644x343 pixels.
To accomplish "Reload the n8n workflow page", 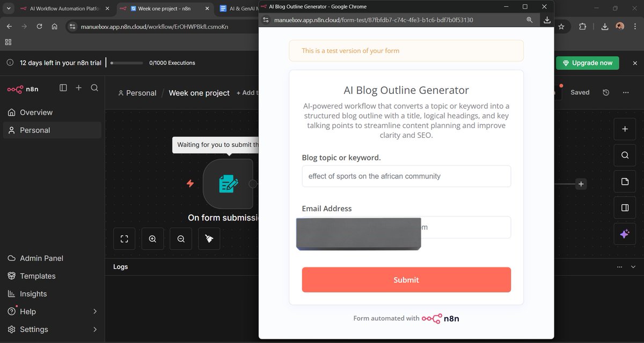I will coord(39,26).
